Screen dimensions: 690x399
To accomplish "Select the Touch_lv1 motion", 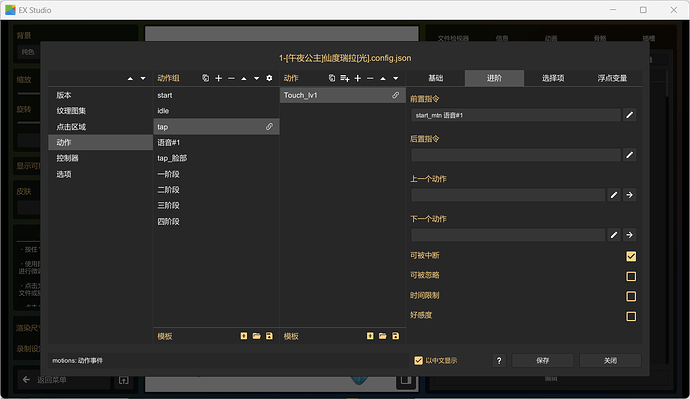I will click(342, 95).
